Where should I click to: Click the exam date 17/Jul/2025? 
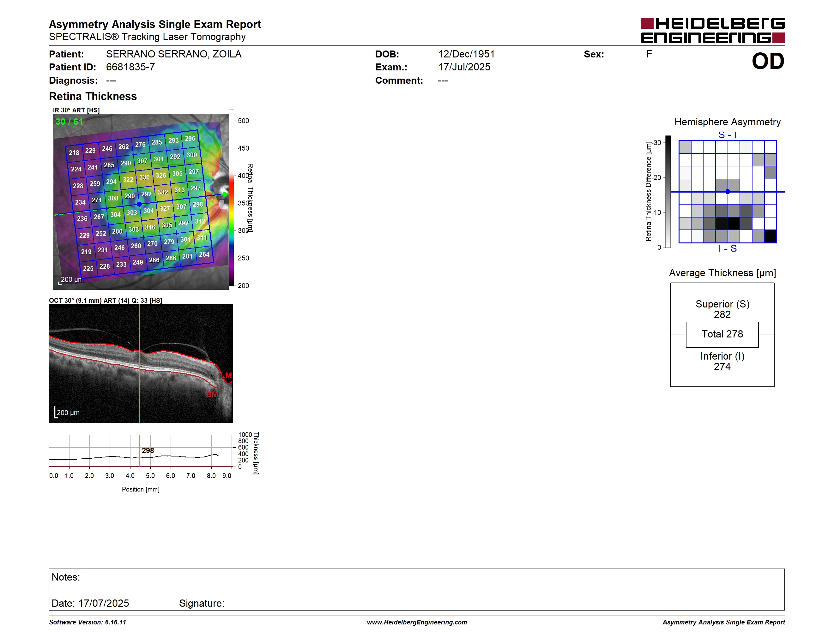click(x=464, y=67)
